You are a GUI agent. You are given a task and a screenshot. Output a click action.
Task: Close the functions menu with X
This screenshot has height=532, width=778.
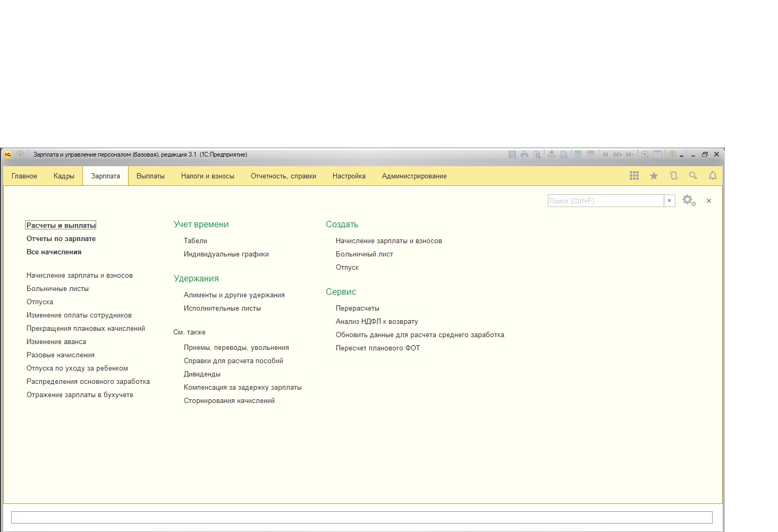[x=709, y=201]
